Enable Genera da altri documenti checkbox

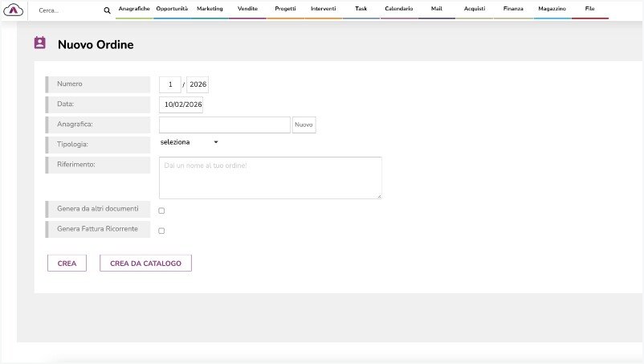click(x=161, y=211)
